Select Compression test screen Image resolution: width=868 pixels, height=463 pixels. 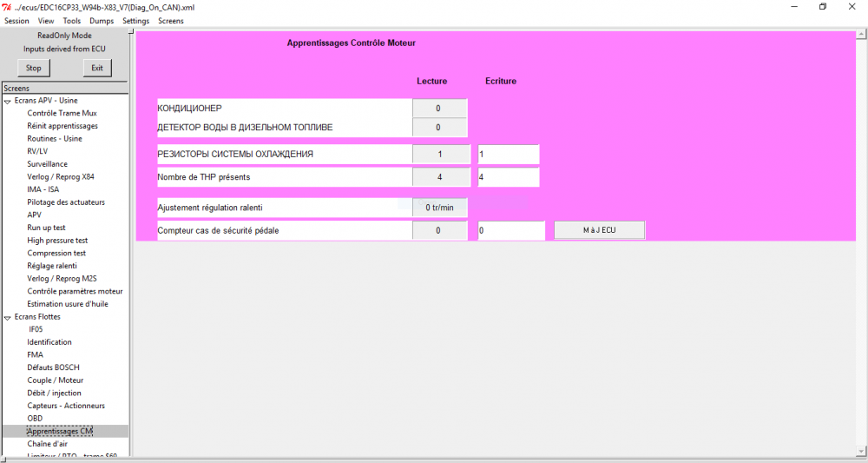pos(56,253)
